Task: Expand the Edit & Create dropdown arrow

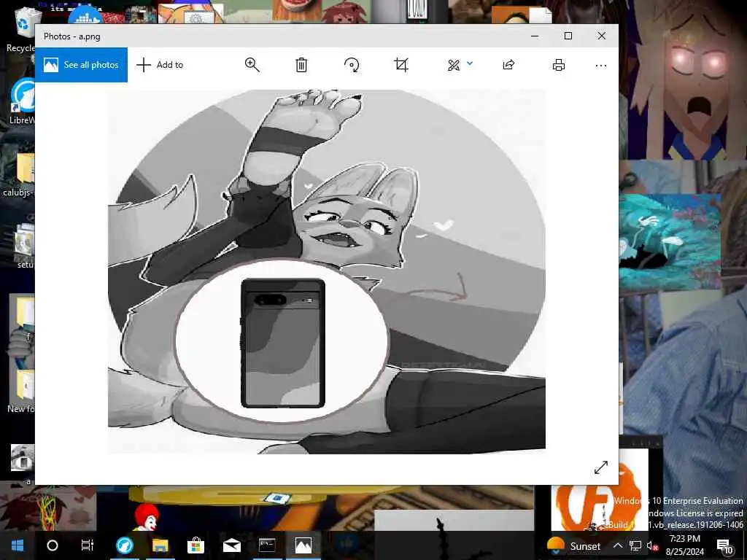Action: 470,63
